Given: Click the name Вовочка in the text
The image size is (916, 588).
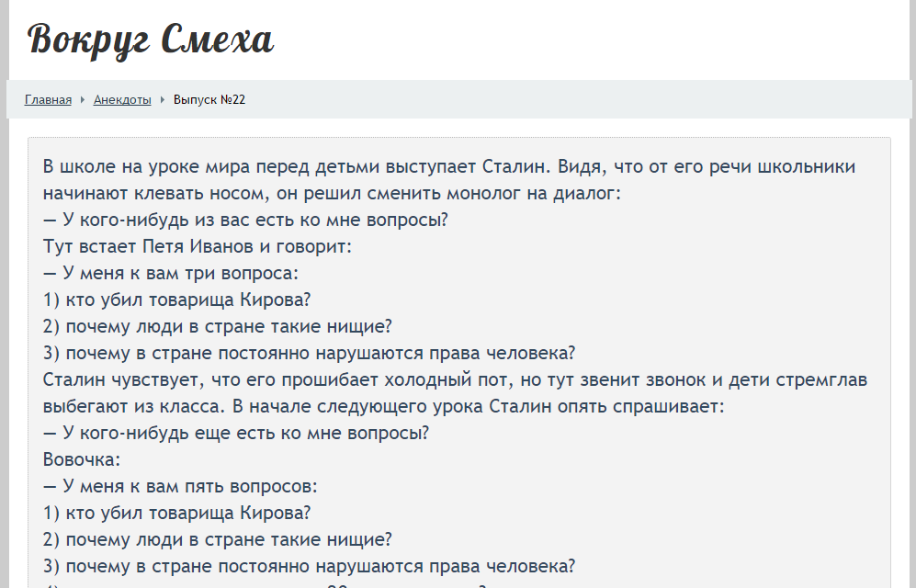Looking at the screenshot, I should pyautogui.click(x=82, y=460).
